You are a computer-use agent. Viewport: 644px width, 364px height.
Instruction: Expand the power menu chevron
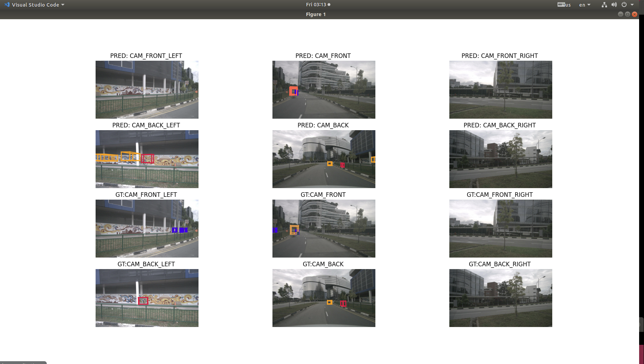(633, 5)
